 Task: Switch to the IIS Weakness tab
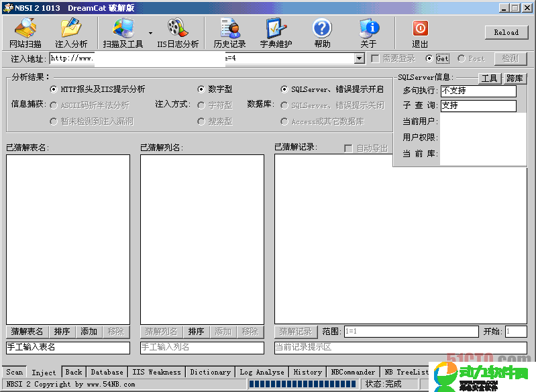coord(156,372)
